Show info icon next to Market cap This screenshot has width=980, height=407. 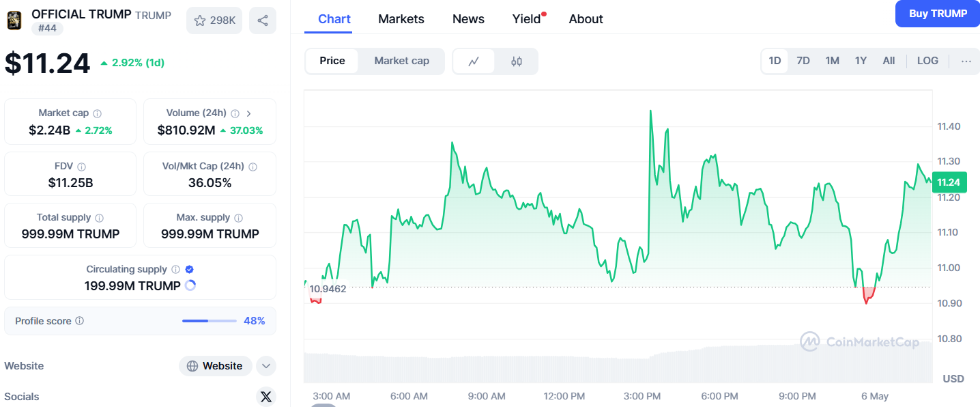pos(98,113)
